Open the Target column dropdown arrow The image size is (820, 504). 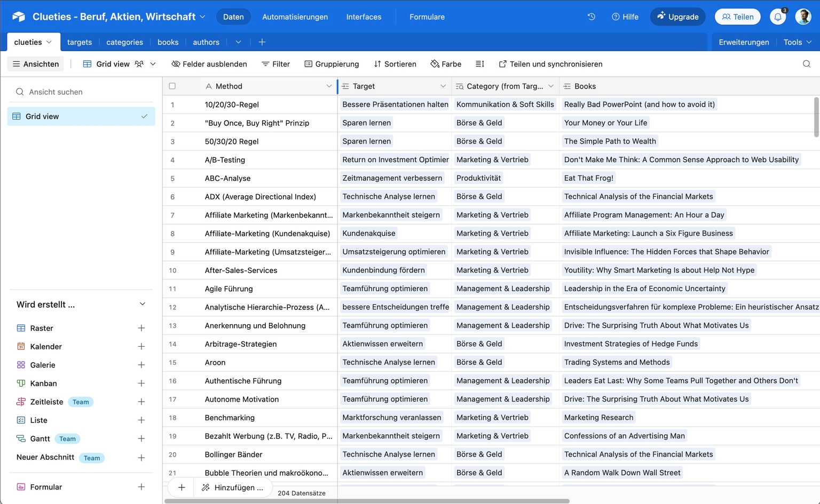[x=443, y=86]
